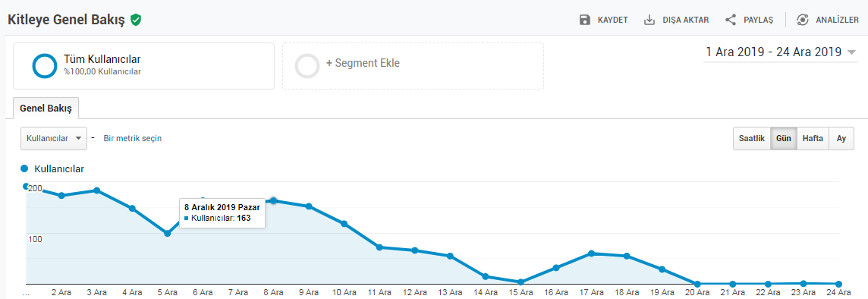Choose the Ay interval toggle
Viewport: 868px width, 299px height.
click(841, 138)
